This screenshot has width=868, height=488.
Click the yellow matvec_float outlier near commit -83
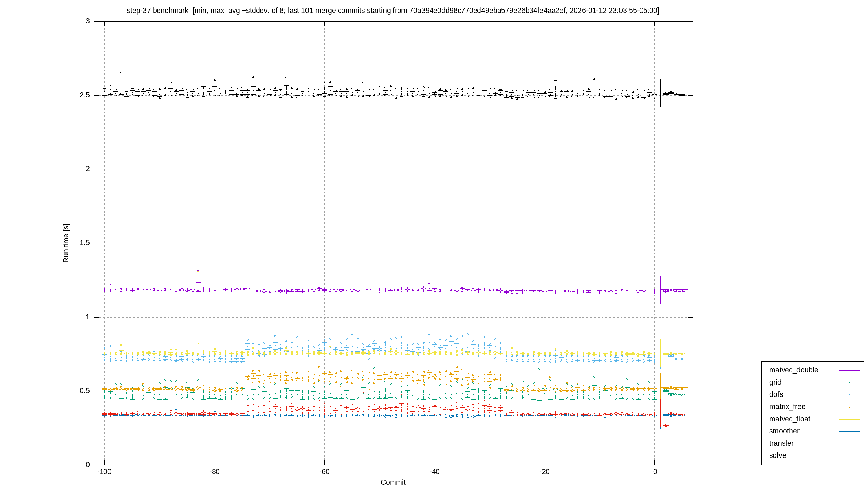(198, 272)
